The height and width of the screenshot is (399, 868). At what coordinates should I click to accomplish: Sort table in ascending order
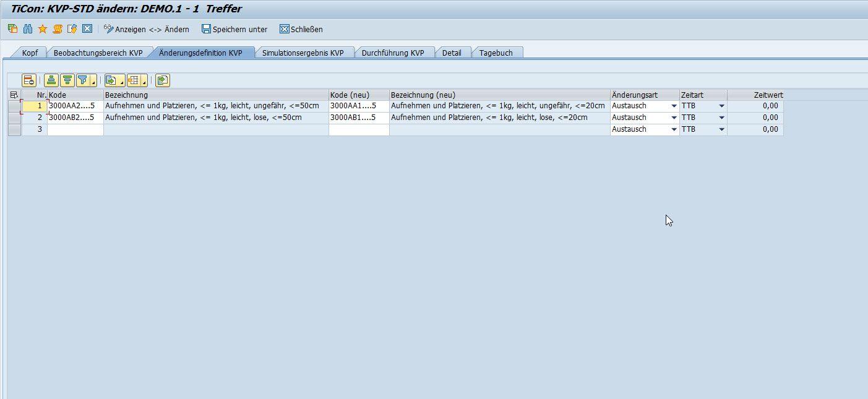pyautogui.click(x=51, y=80)
